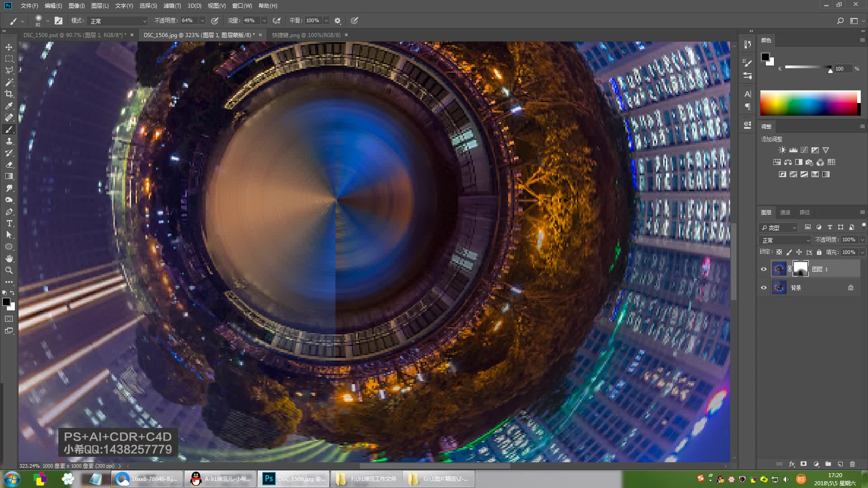Toggle airbrush build-up mode
This screenshot has width=868, height=488.
pos(277,21)
